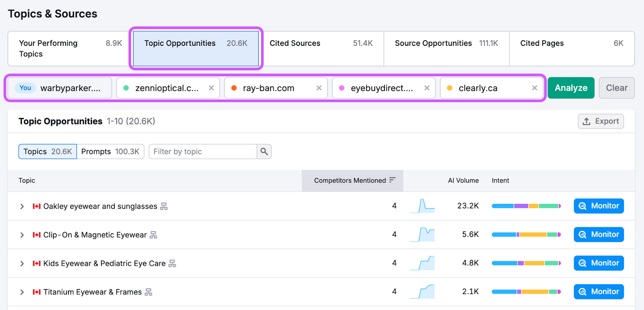
Task: Remove ray-ban.com competitor with its X icon
Action: 319,88
